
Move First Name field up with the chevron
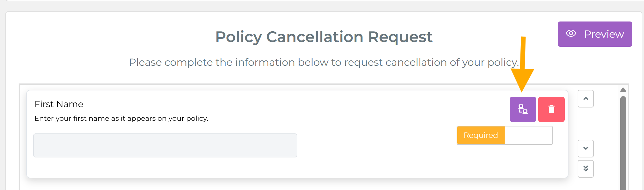[x=585, y=99]
